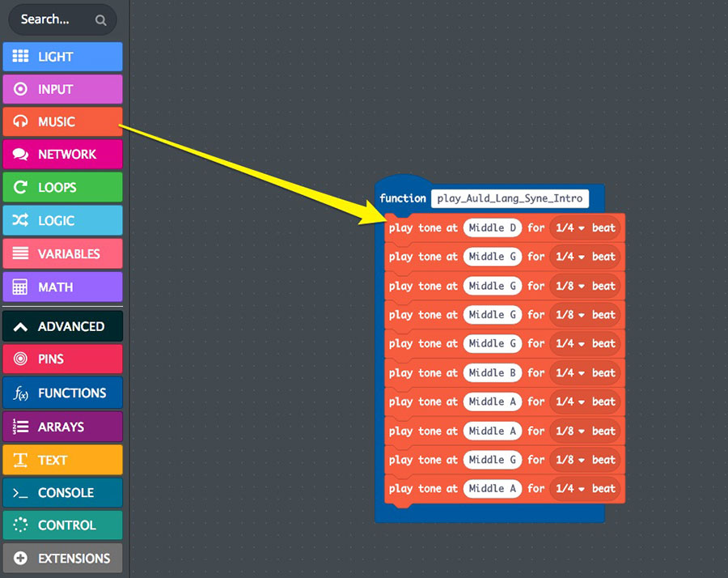Collapse the ADVANCED section chevron
Viewport: 728px width, 578px height.
[21, 326]
